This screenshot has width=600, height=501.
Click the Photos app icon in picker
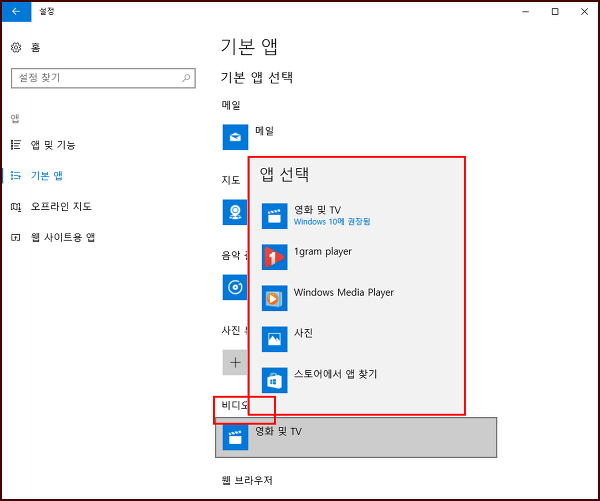click(x=275, y=339)
